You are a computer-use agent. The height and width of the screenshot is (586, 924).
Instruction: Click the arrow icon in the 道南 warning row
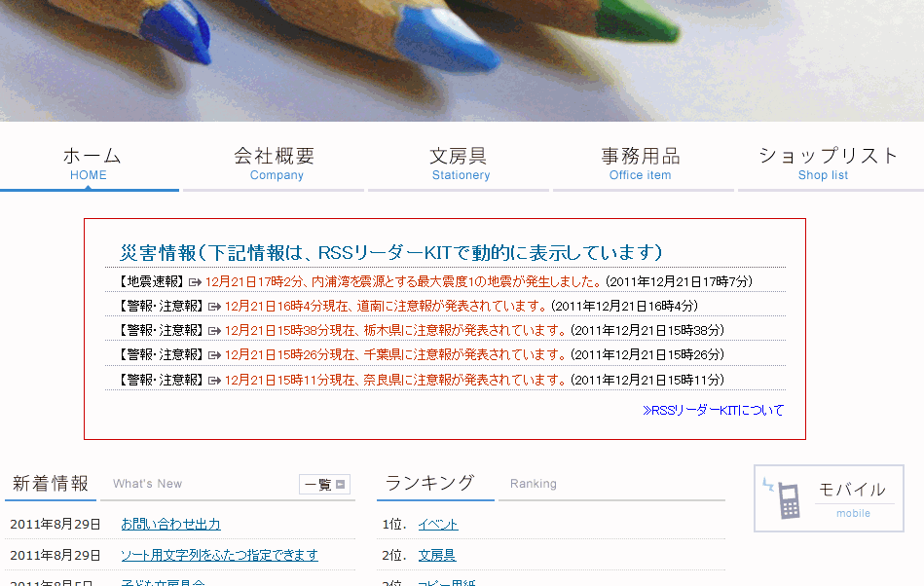(x=214, y=307)
